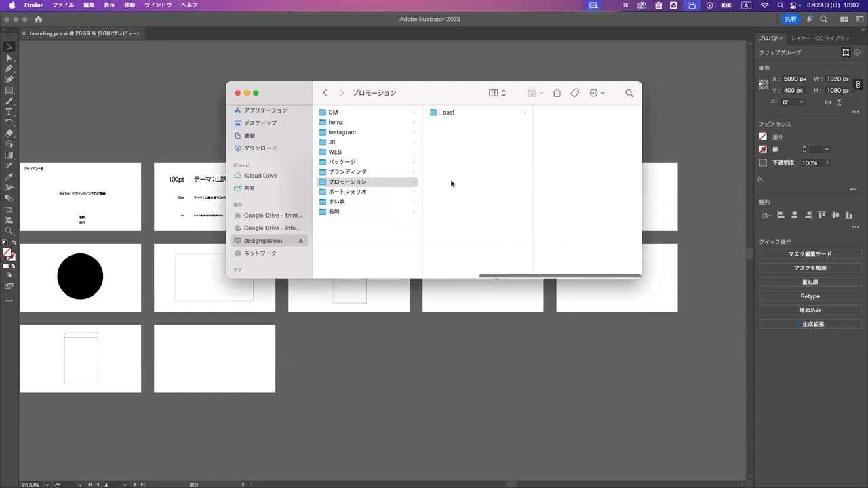Viewport: 868px width, 488px height.
Task: Click the edit contents icon in Properties
Action: [x=857, y=52]
